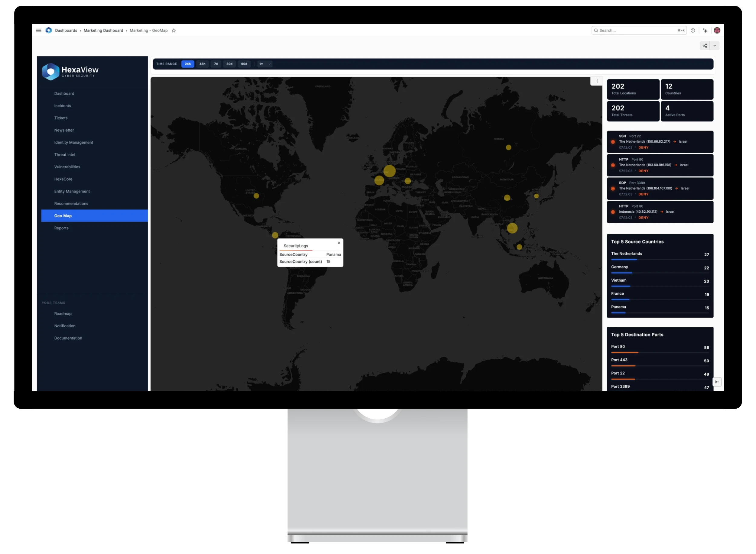756x554 pixels.
Task: Click the Panama marker above the popup
Action: [275, 235]
